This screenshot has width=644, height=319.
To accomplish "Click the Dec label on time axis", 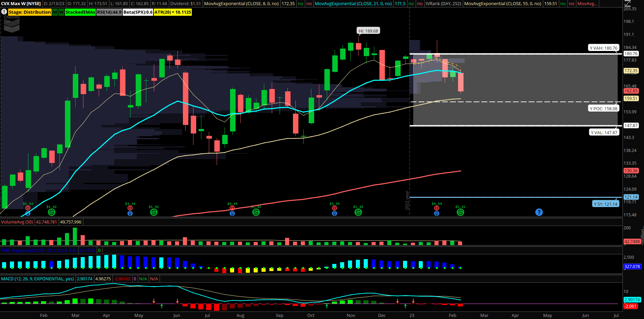I will coord(382,315).
